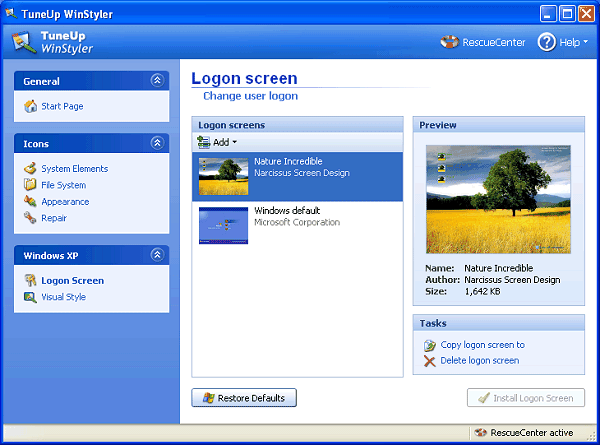
Task: Click the Restore Defaults button
Action: 244,398
